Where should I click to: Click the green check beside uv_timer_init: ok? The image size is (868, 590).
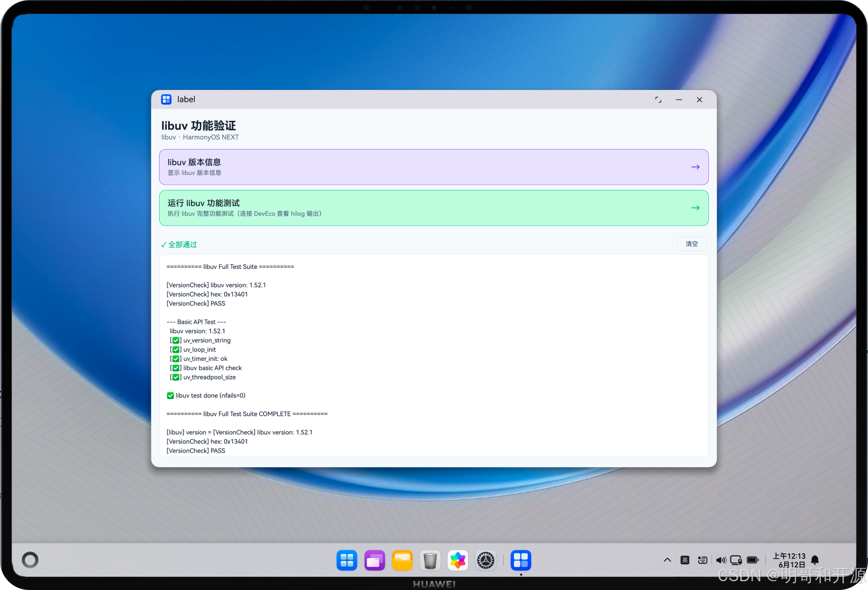176,359
